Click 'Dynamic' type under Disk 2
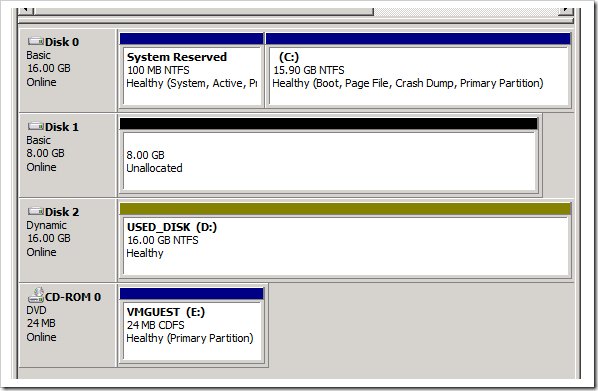The image size is (598, 391). pyautogui.click(x=46, y=226)
